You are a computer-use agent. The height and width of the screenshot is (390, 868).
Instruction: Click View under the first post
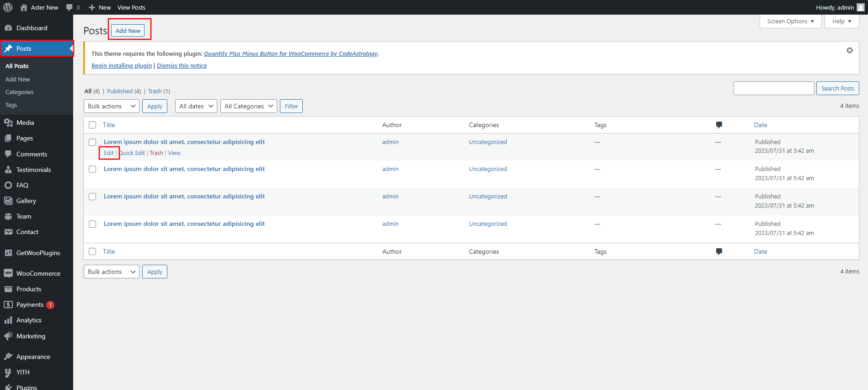tap(174, 153)
